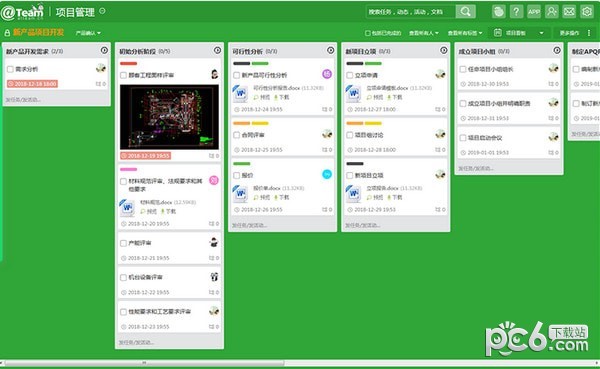Click add-task link in 新产品开发需求 column
Image resolution: width=600 pixels, height=369 pixels.
point(23,100)
